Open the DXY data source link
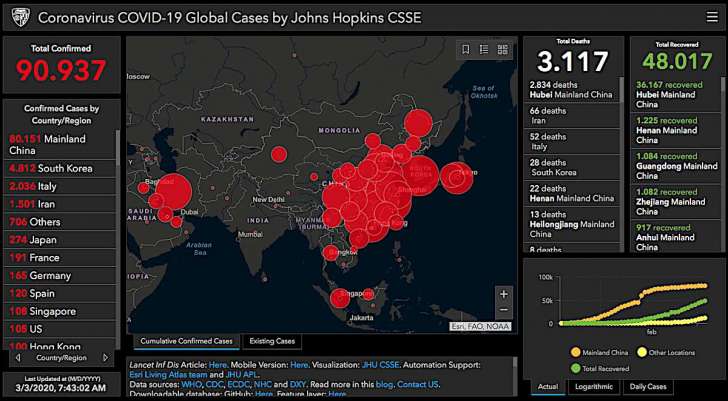This screenshot has width=728, height=401. point(297,385)
